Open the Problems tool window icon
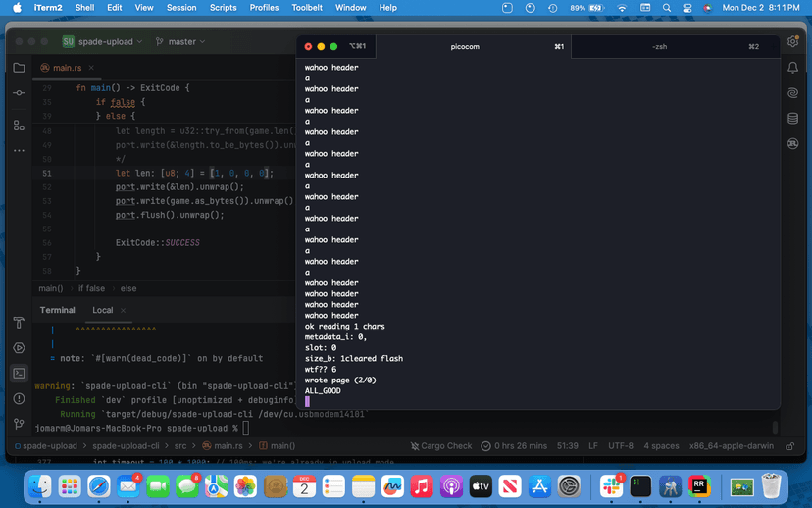 19,399
